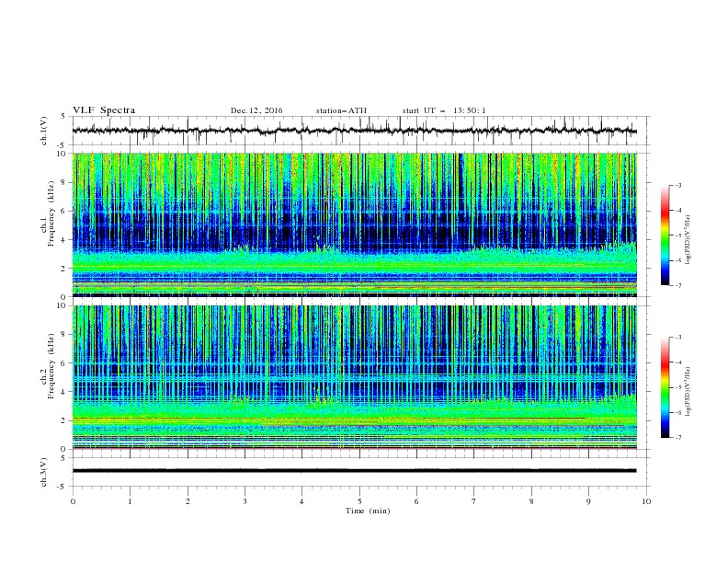
Task: Click the "7" tick on the Time axis
Action: (x=474, y=501)
